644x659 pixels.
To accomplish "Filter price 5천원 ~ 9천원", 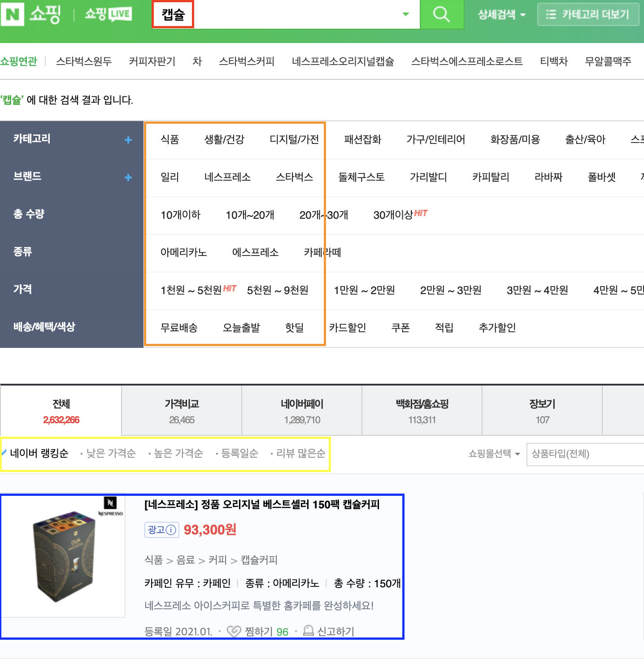I will 278,290.
